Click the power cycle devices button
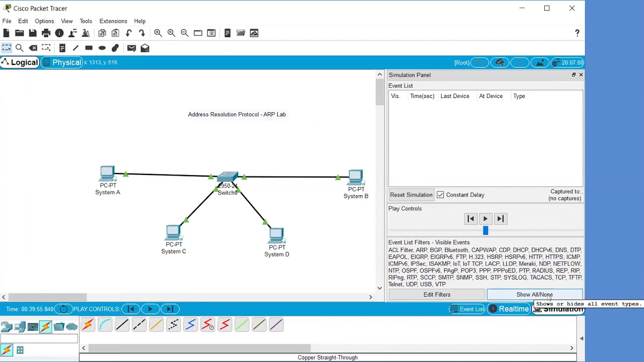 (63, 309)
